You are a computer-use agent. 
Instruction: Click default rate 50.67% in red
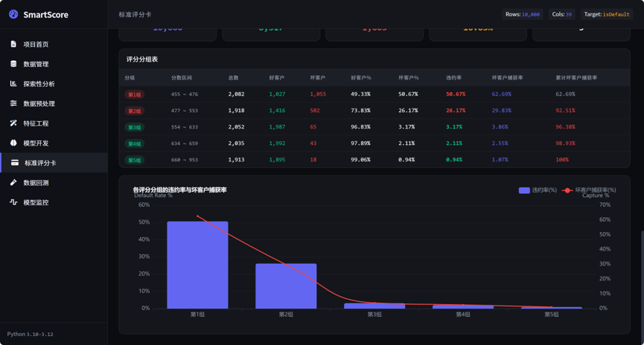[x=456, y=94]
